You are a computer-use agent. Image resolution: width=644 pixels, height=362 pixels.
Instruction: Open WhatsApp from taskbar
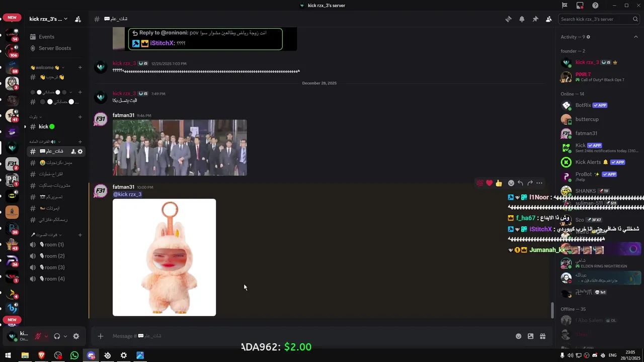coord(74,355)
